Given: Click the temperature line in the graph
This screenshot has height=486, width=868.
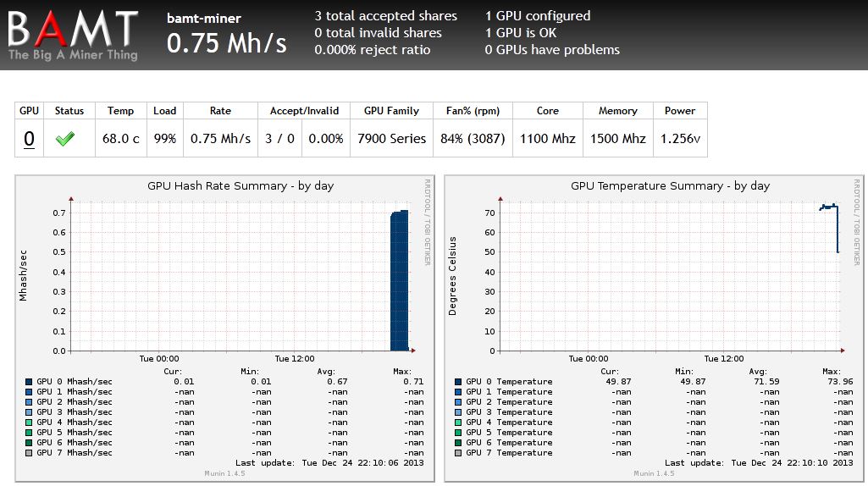Looking at the screenshot, I should click(829, 228).
